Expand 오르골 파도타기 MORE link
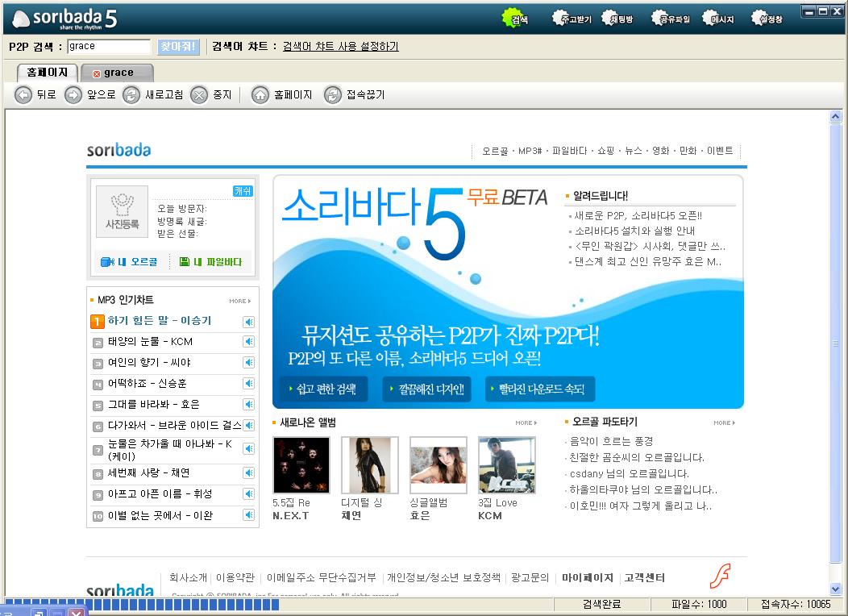Viewport: 848px width, 616px height. coord(724,423)
